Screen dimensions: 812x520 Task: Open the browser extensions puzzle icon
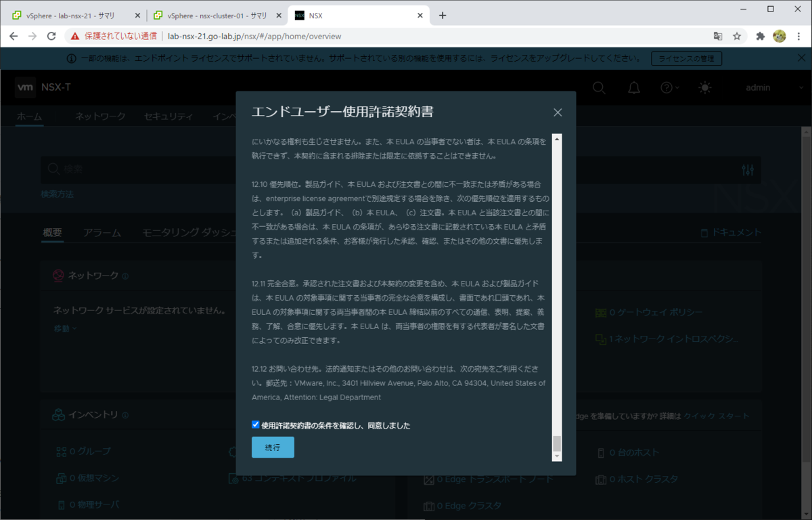click(x=761, y=37)
